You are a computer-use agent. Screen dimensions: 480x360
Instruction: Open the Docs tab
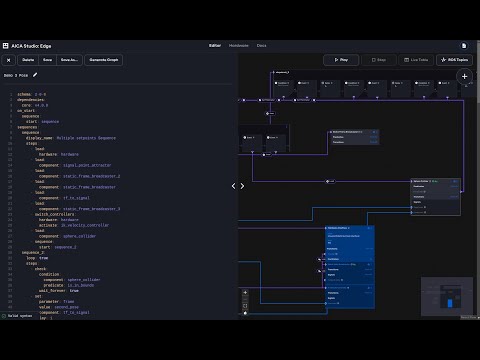click(261, 45)
